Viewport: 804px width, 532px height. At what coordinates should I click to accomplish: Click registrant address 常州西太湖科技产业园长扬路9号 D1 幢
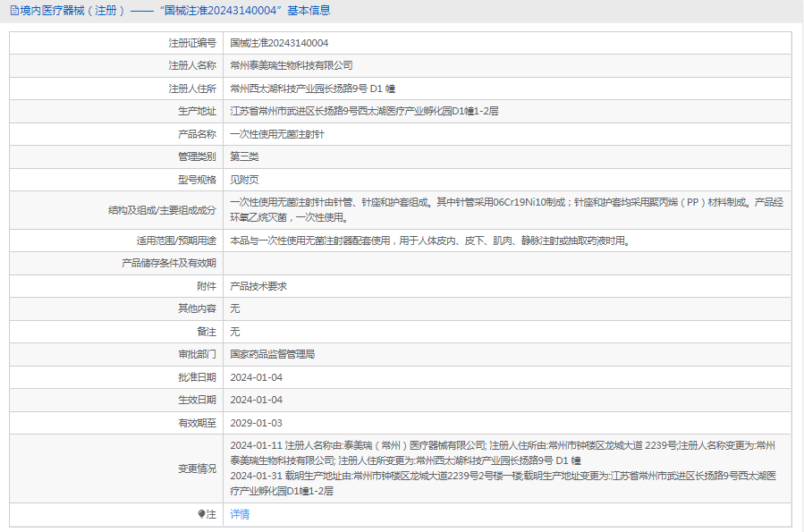312,89
